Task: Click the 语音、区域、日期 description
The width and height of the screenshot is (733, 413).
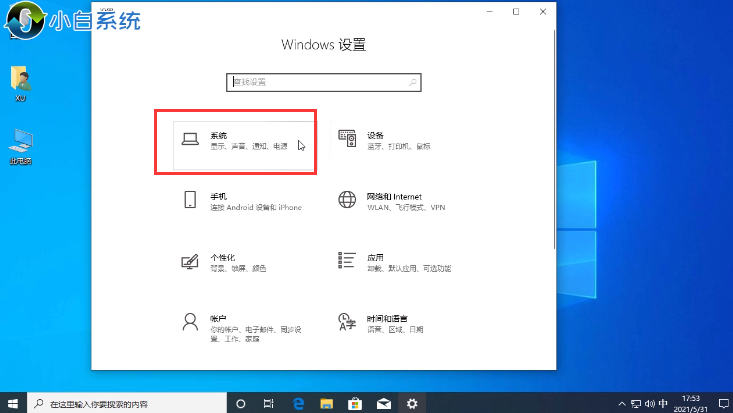Action: (x=395, y=329)
